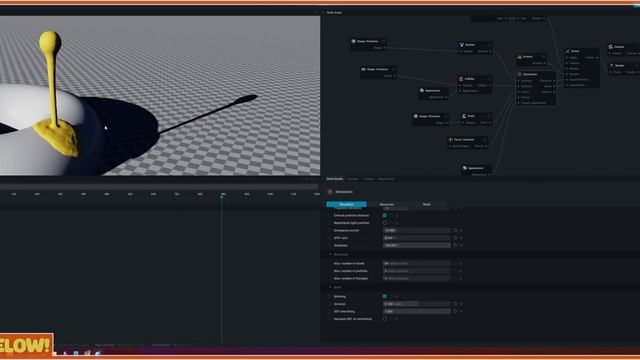Collapse the Resources section

[x=330, y=254]
